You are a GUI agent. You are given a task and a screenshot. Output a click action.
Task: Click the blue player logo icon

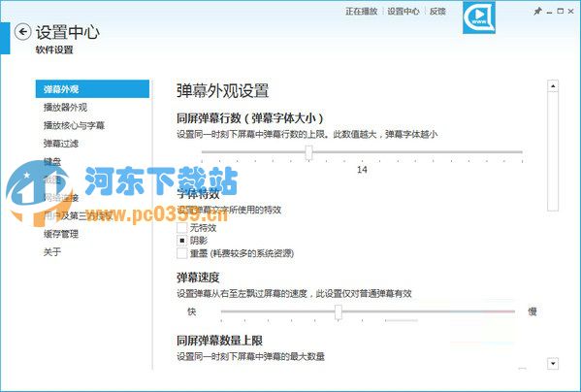(479, 17)
